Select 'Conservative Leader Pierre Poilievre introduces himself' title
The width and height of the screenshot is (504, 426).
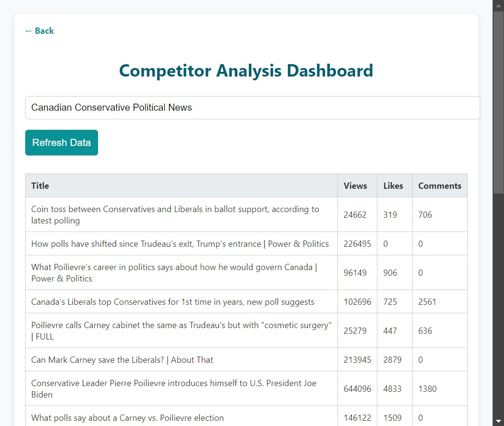pos(174,389)
